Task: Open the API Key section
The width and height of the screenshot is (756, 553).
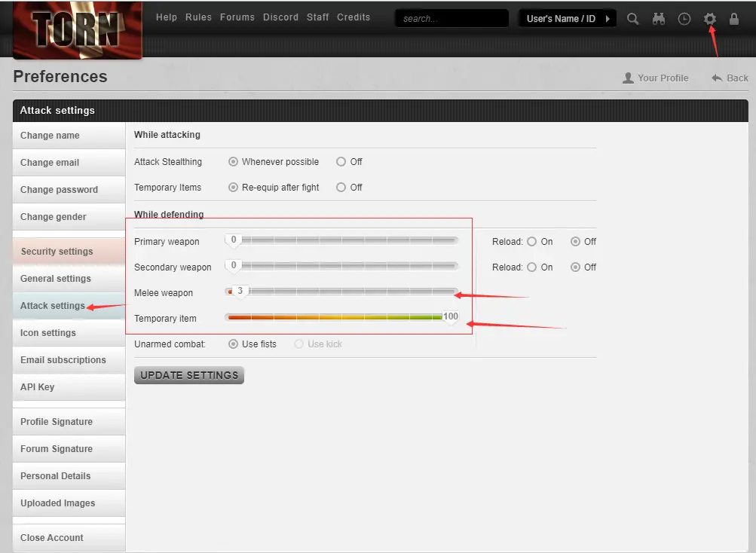Action: 38,387
